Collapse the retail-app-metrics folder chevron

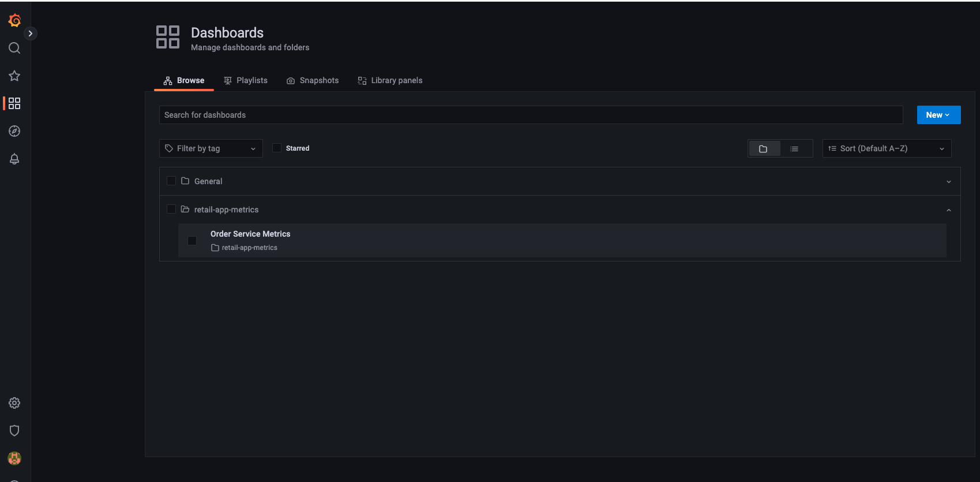(949, 210)
